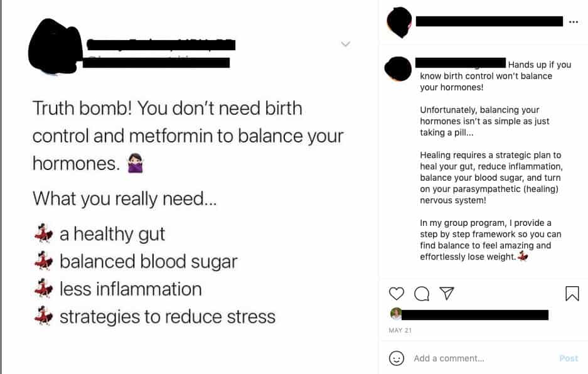This screenshot has width=588, height=374.
Task: Open the redacted liked-by list text
Action: pos(475,314)
